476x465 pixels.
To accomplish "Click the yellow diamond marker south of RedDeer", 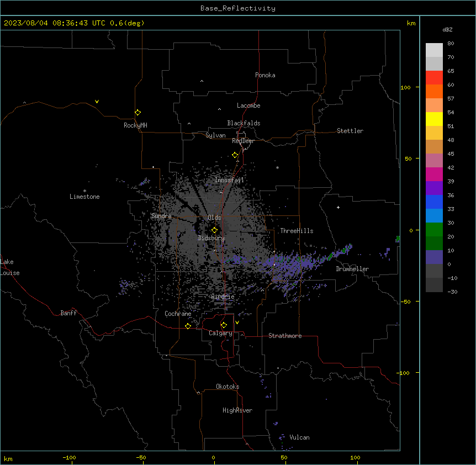I will [235, 155].
